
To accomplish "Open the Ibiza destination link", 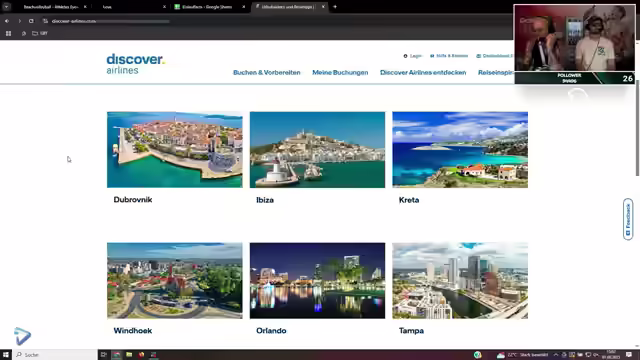I will tap(265, 200).
